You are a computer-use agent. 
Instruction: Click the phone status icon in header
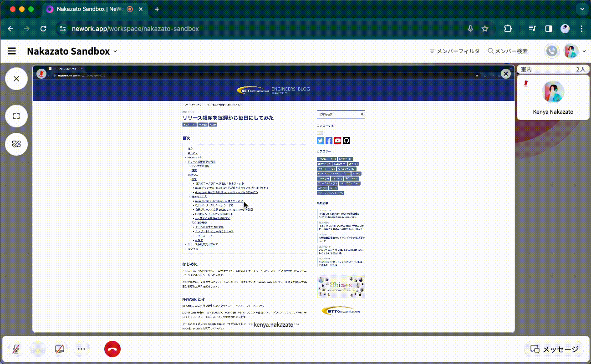[x=552, y=51]
